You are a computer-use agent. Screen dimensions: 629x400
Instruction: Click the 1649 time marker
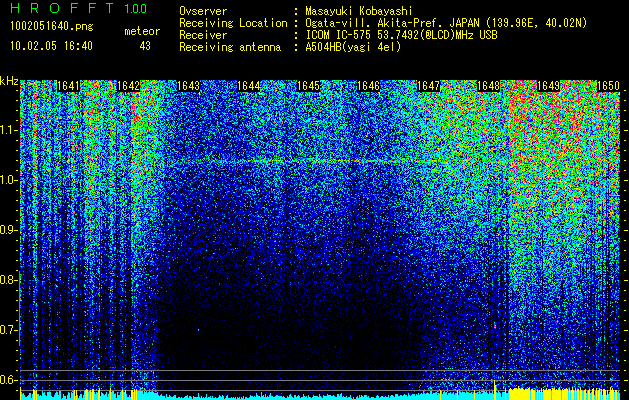(548, 86)
